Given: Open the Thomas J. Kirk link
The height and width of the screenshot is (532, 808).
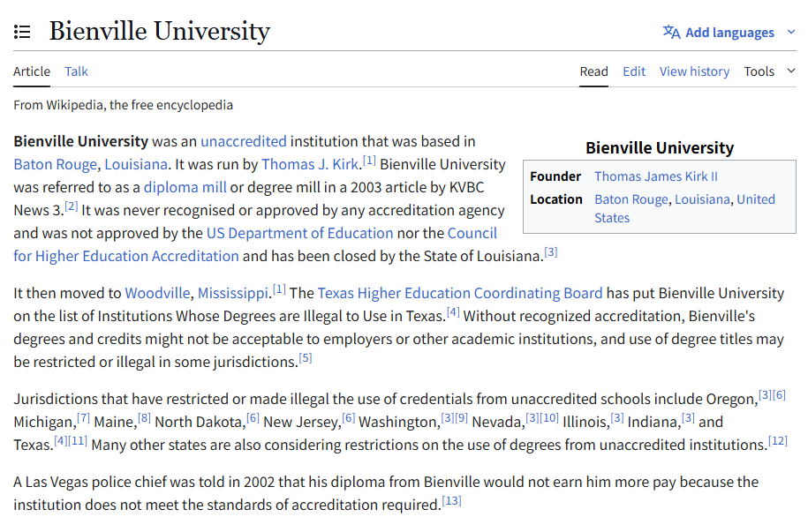Looking at the screenshot, I should point(310,164).
